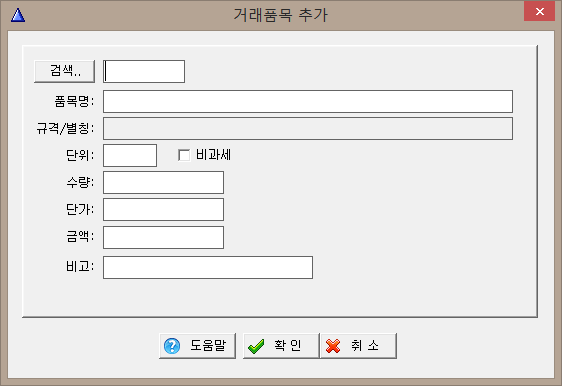
Task: Click the 비과세 label text
Action: pos(214,155)
